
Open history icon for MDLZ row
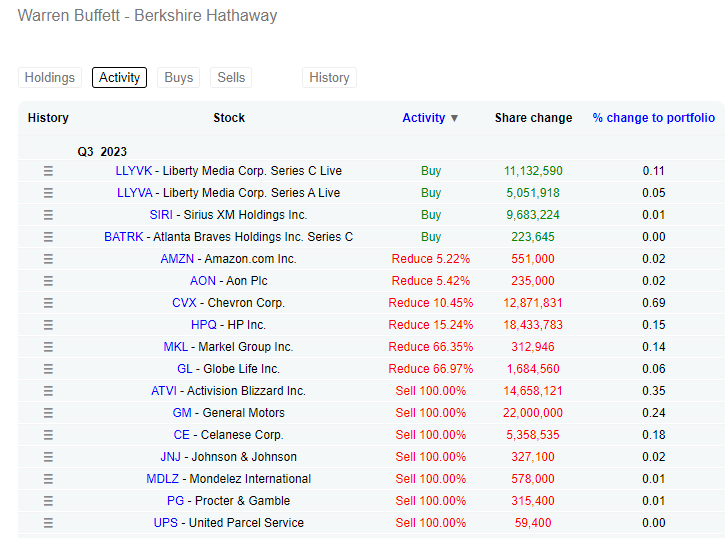click(48, 479)
